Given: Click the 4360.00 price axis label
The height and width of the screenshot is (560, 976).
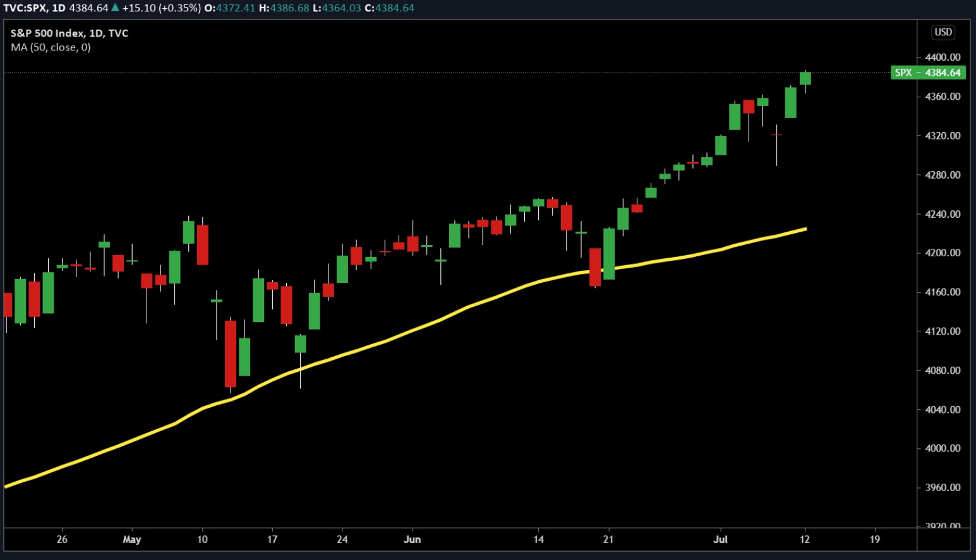Looking at the screenshot, I should pyautogui.click(x=943, y=97).
